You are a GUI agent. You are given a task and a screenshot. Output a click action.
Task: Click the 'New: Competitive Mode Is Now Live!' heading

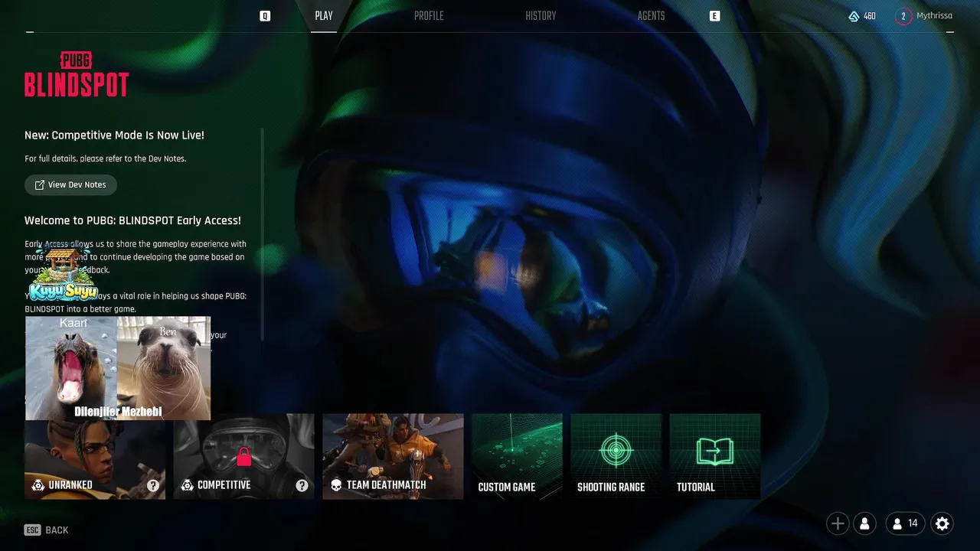tap(114, 135)
